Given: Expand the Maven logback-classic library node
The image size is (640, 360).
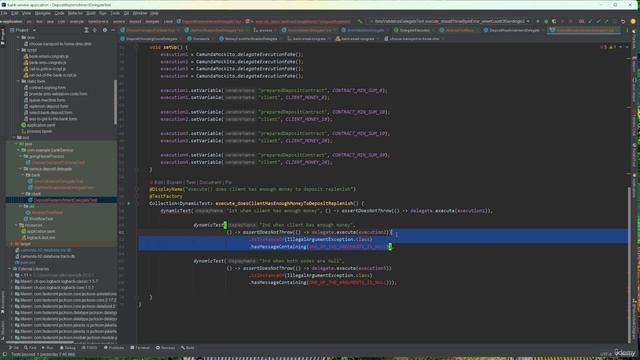Looking at the screenshot, I should click(x=11, y=281).
